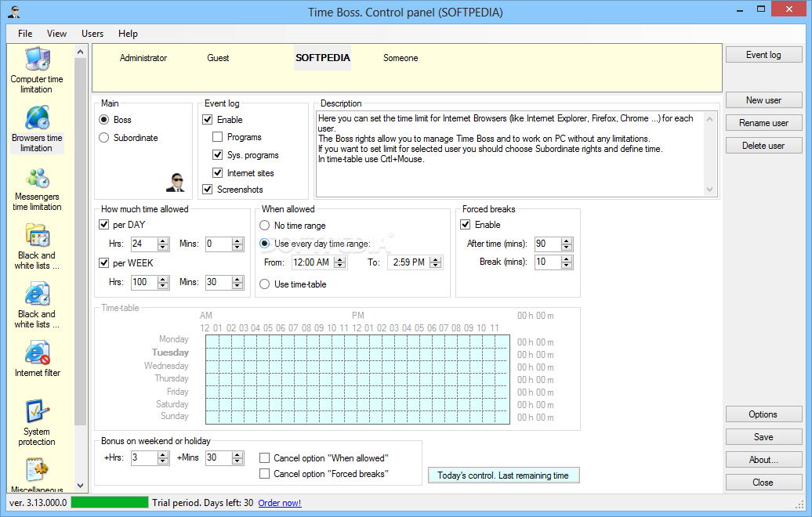Select Use every day time range
This screenshot has width=812, height=517.
(x=265, y=244)
